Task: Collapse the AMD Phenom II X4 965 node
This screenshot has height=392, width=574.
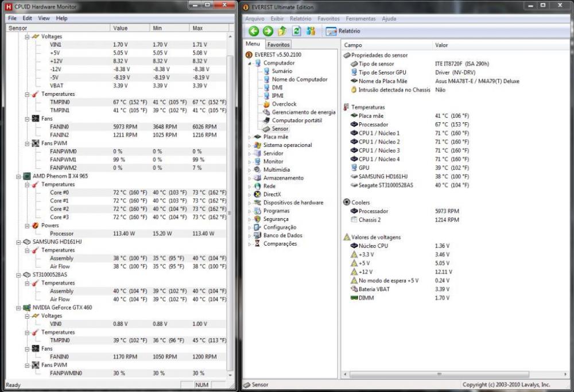Action: click(x=19, y=176)
